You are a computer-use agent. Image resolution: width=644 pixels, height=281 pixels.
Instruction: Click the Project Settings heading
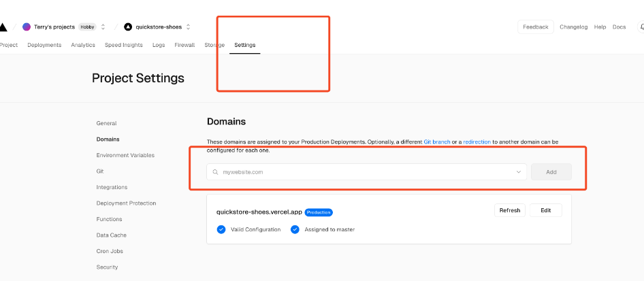point(138,78)
